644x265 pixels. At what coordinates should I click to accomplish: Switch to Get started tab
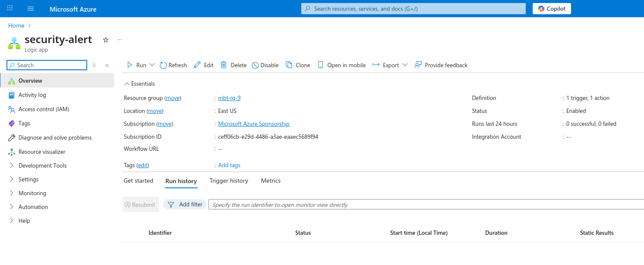[139, 181]
